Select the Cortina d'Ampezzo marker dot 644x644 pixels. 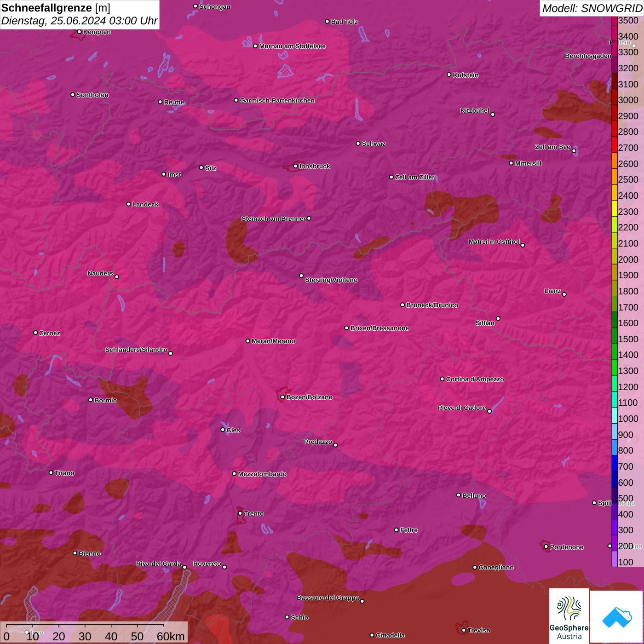pyautogui.click(x=442, y=379)
